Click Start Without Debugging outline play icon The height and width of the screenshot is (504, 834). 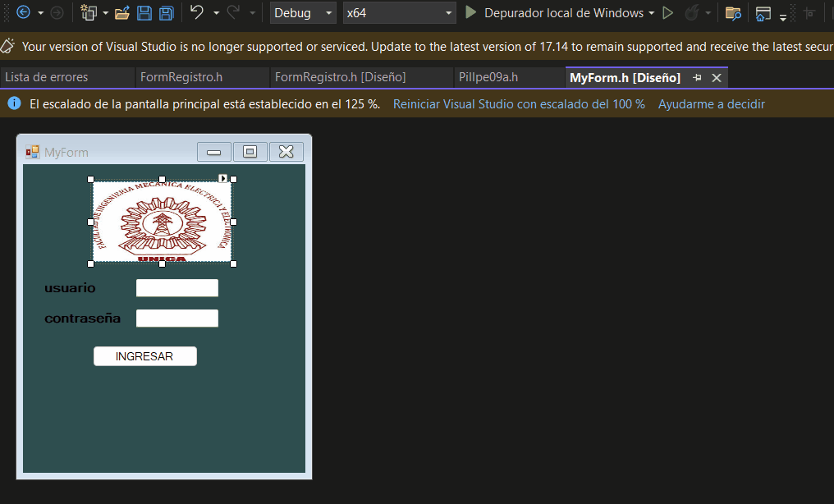[x=667, y=13]
